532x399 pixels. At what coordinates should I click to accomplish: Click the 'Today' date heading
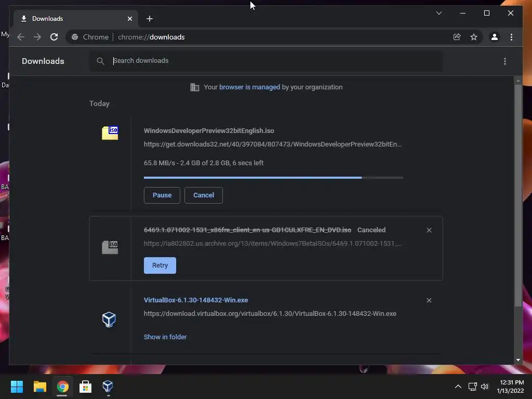coord(99,103)
